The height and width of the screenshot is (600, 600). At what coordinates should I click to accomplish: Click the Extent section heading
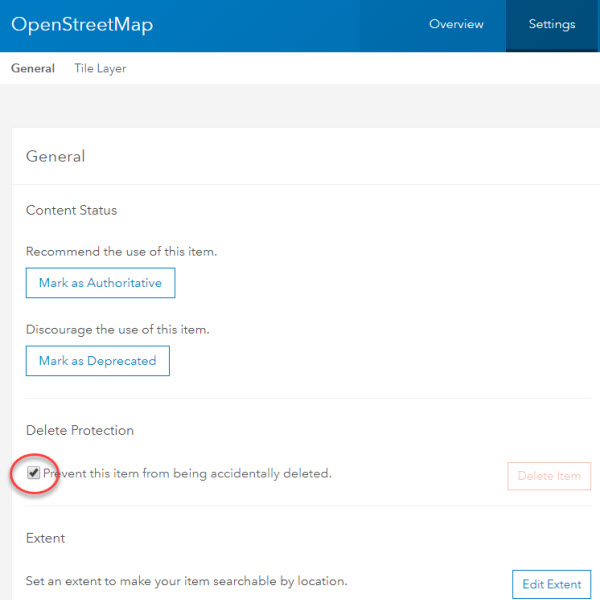[x=46, y=538]
